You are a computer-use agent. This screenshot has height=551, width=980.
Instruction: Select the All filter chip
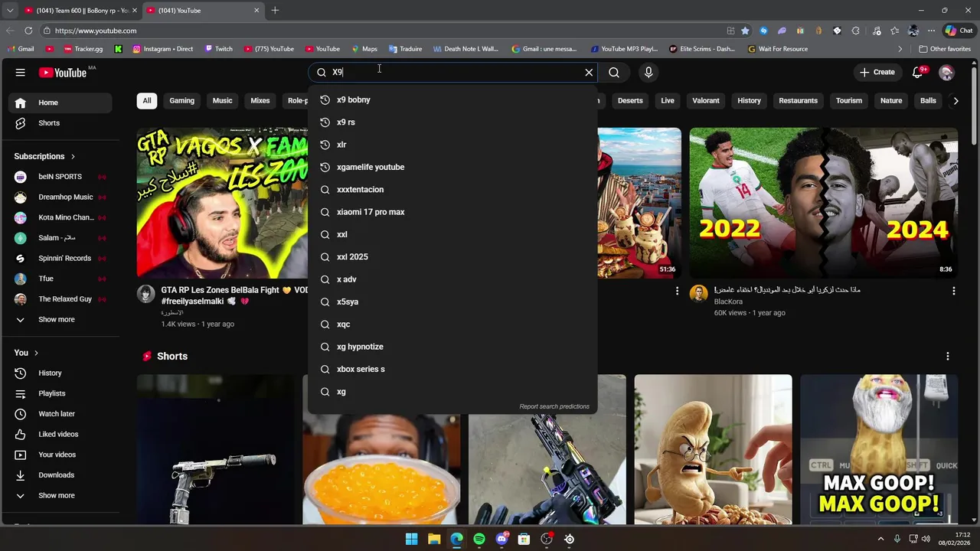tap(147, 101)
